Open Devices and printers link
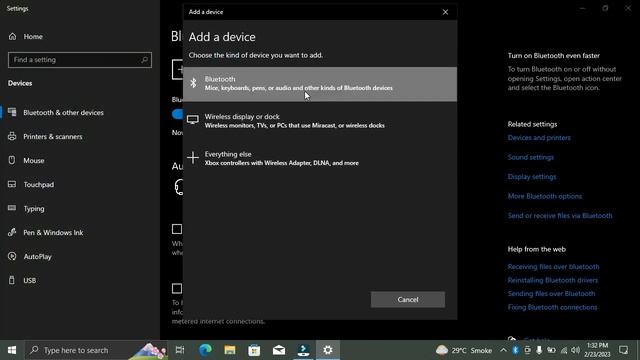The height and width of the screenshot is (360, 640). pyautogui.click(x=539, y=138)
